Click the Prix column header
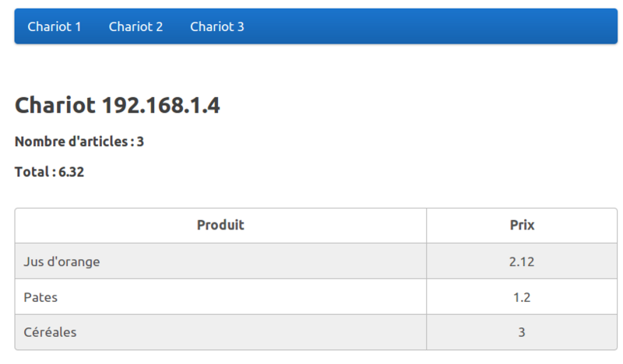623x364 pixels. pos(522,226)
